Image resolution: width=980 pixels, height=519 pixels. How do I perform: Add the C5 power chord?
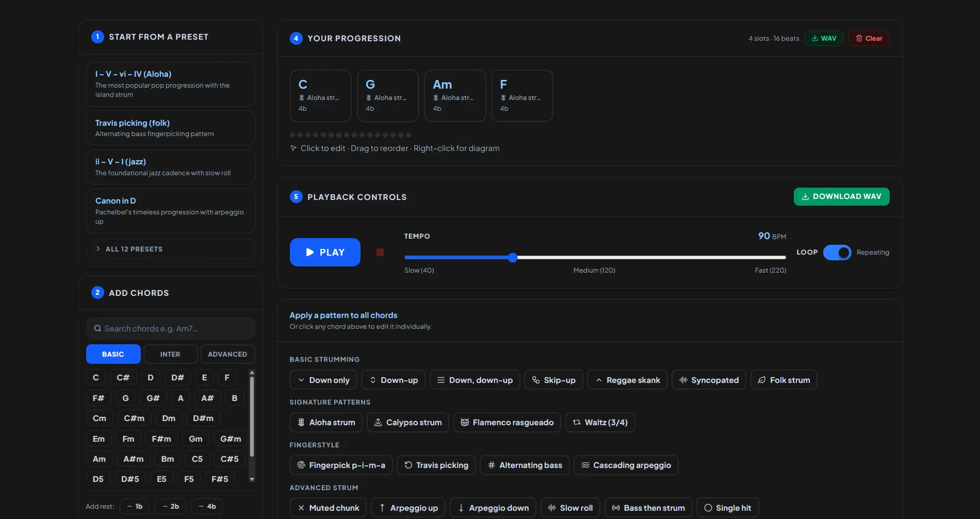(198, 459)
